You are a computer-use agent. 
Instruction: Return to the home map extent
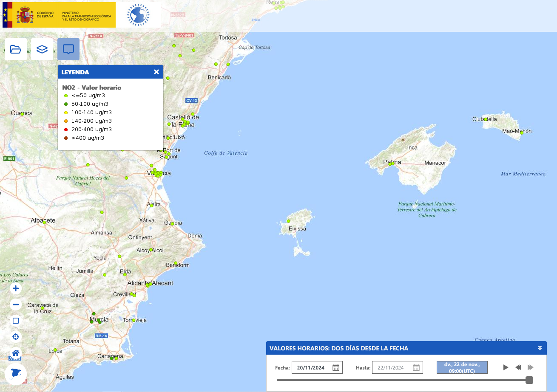pyautogui.click(x=16, y=353)
